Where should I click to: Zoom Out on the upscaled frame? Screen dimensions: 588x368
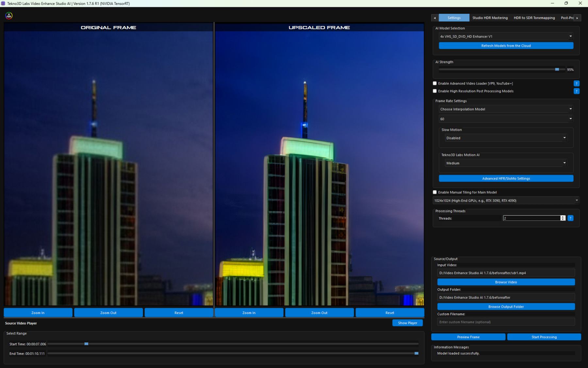[x=319, y=313]
